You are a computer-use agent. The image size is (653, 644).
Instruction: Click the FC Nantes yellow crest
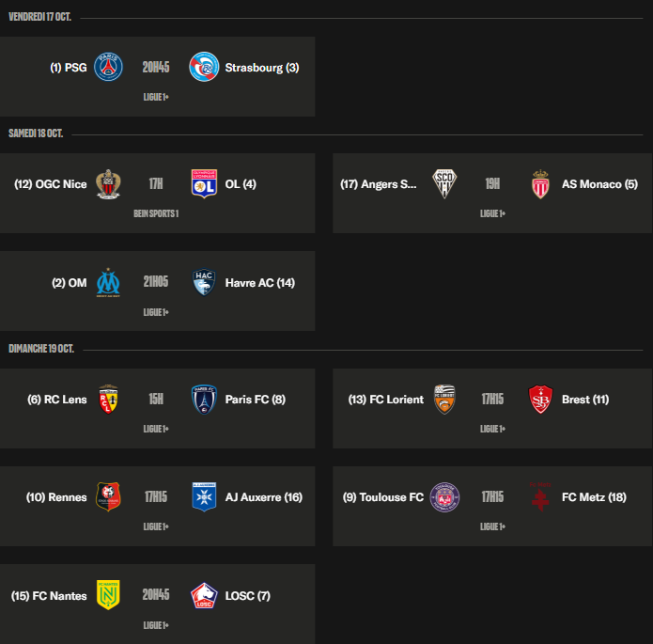pyautogui.click(x=109, y=595)
